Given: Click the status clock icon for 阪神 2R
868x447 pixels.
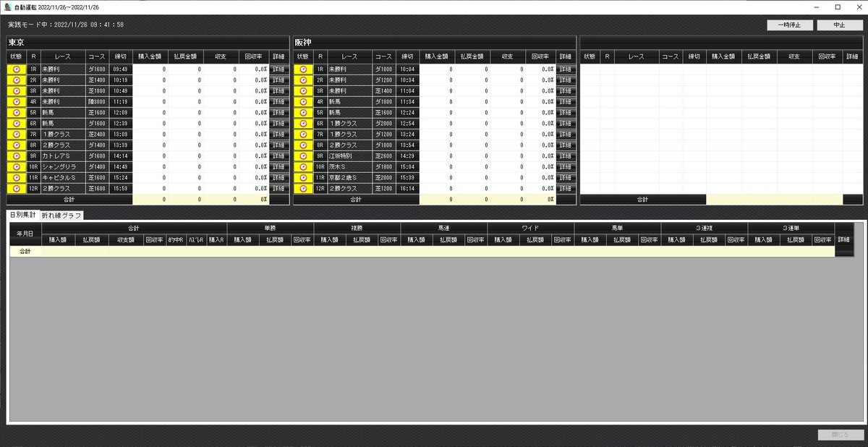Looking at the screenshot, I should coord(302,80).
